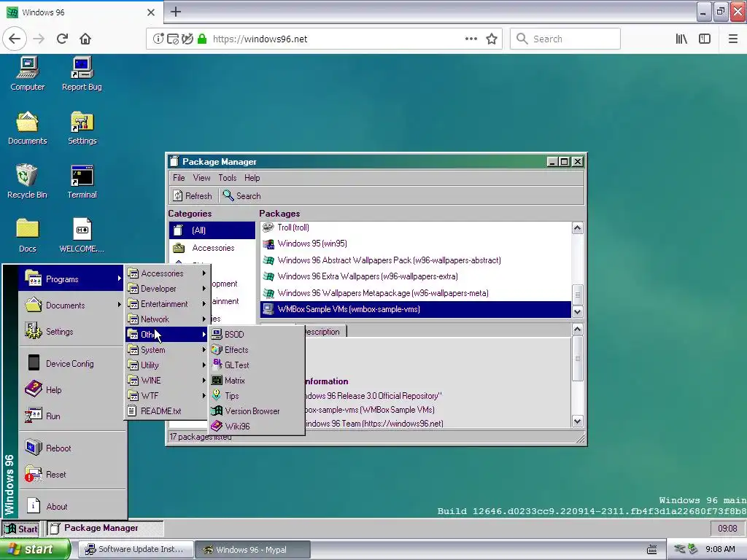Click the host XP start button
747x560 pixels.
pos(35,550)
